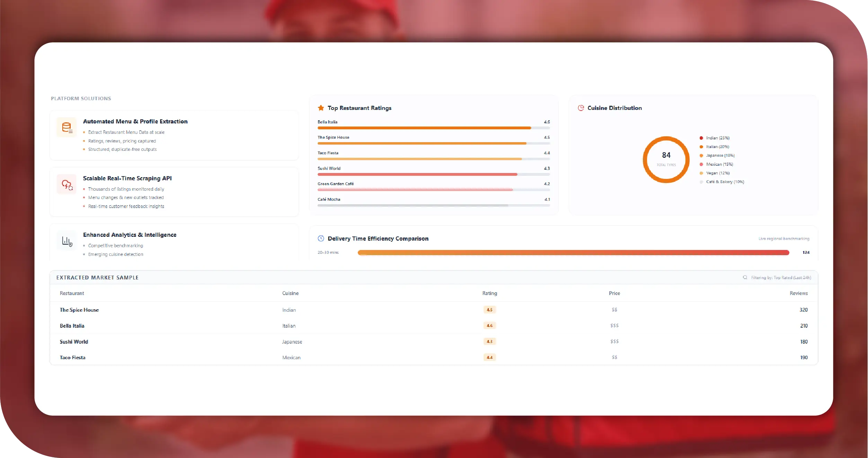Click the Café & Bakery legend dot
This screenshot has height=458, width=868.
pos(701,182)
